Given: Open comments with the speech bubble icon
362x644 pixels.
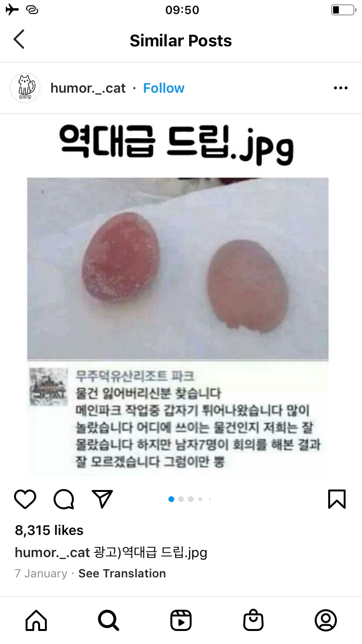Looking at the screenshot, I should 64,499.
